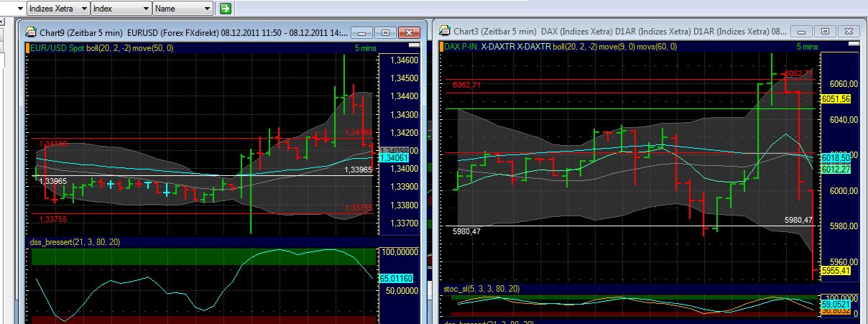Click orange marker beside DAX P-IN.
The image size is (868, 324).
coord(441,46)
